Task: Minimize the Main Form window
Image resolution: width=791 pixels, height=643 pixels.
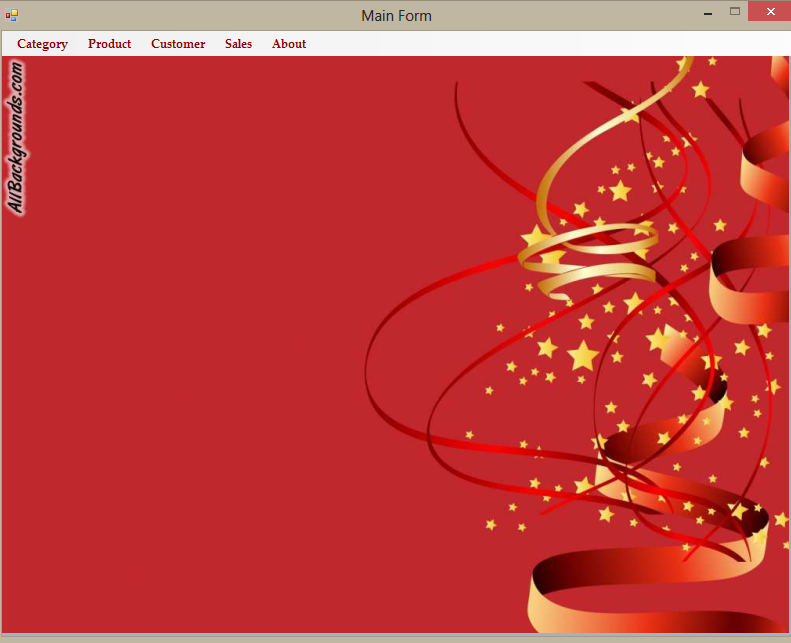Action: pos(708,12)
